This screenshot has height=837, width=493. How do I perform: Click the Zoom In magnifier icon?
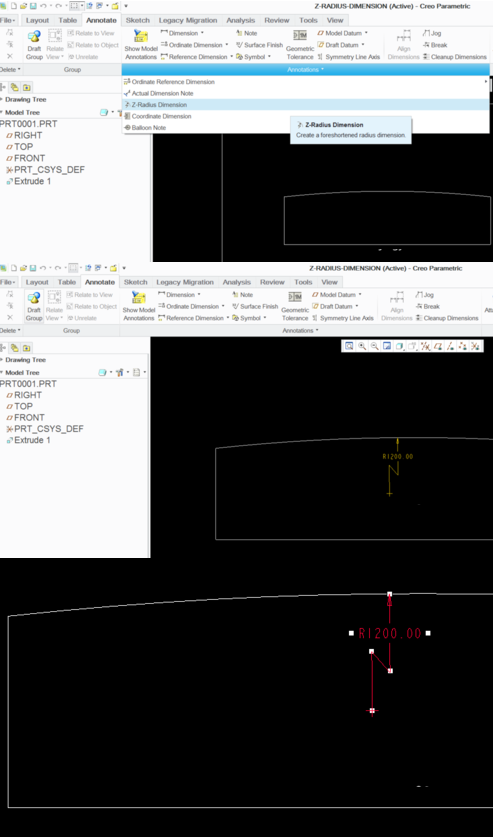(362, 346)
